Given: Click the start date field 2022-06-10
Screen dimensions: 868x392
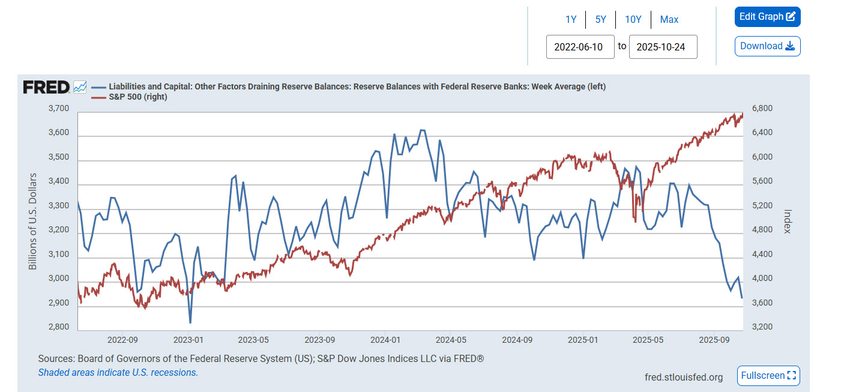Looking at the screenshot, I should pyautogui.click(x=580, y=46).
